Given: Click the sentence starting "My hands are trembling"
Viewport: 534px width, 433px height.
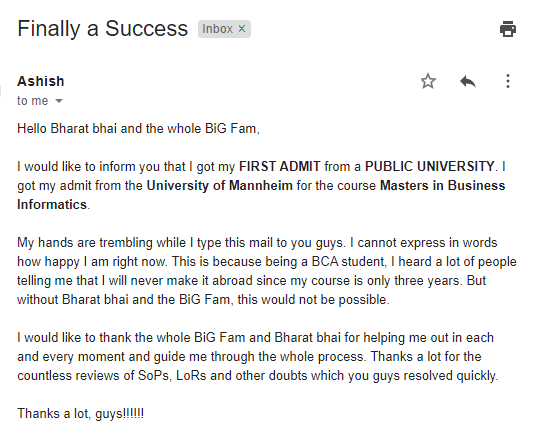Looking at the screenshot, I should tap(182, 243).
